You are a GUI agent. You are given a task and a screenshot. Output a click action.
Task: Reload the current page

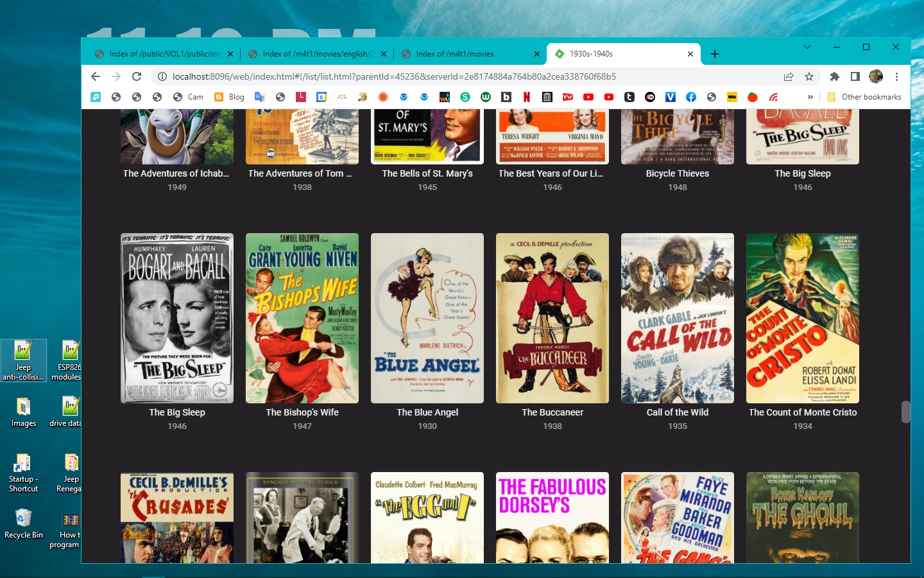point(137,76)
